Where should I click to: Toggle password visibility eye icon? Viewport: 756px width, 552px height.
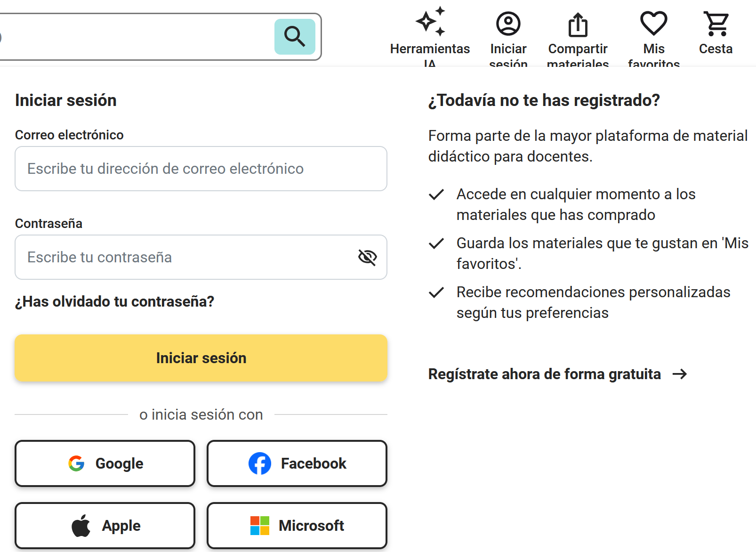point(368,257)
